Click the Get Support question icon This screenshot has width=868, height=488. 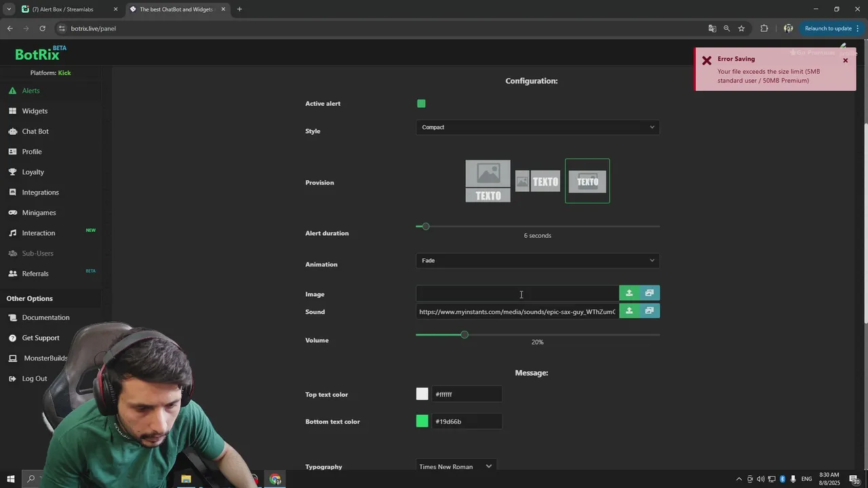(12, 338)
